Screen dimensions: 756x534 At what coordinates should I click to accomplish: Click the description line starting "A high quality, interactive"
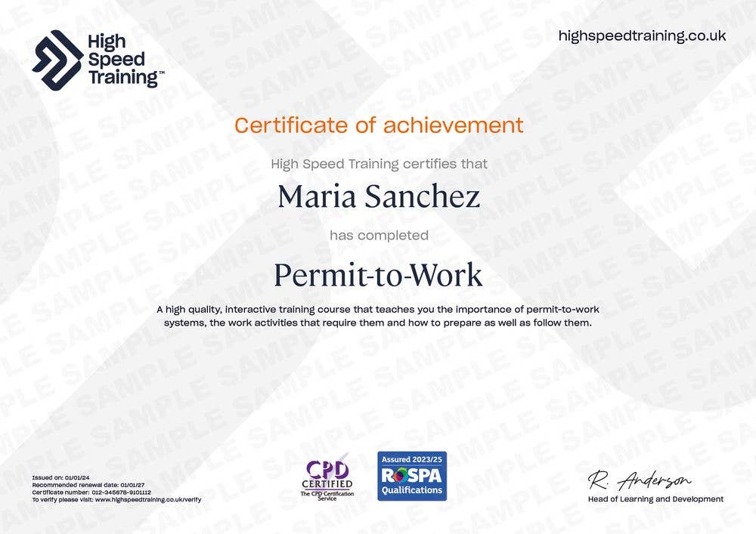378,310
